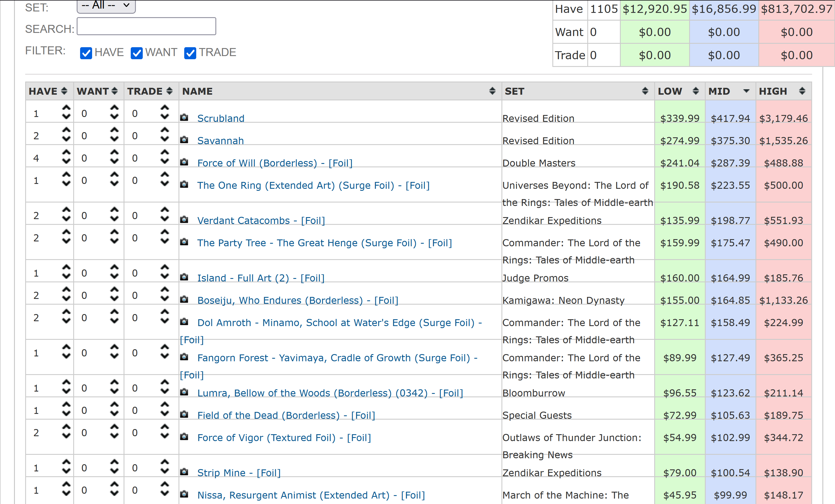The image size is (835, 504).
Task: Sort table by NAME column arrows
Action: click(492, 91)
